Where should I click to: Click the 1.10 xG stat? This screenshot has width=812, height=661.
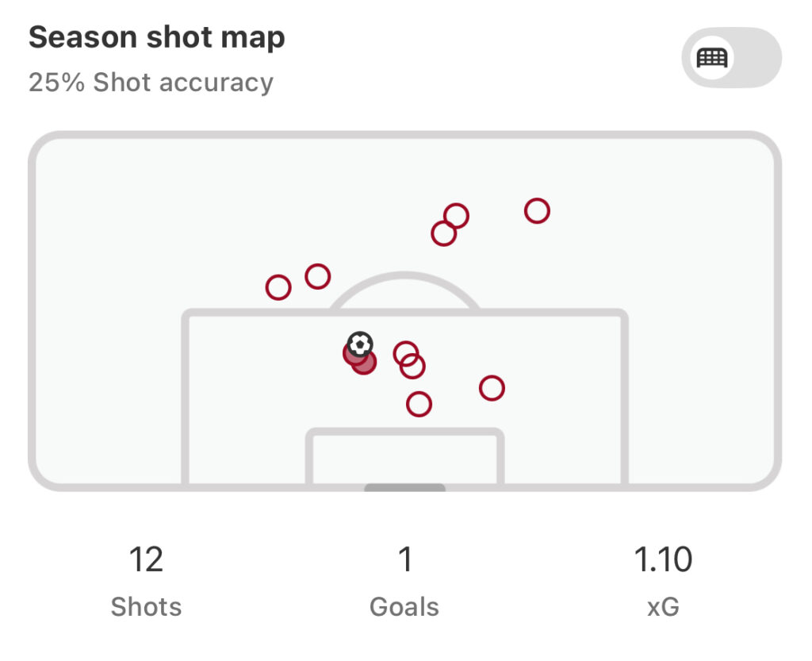tap(663, 581)
